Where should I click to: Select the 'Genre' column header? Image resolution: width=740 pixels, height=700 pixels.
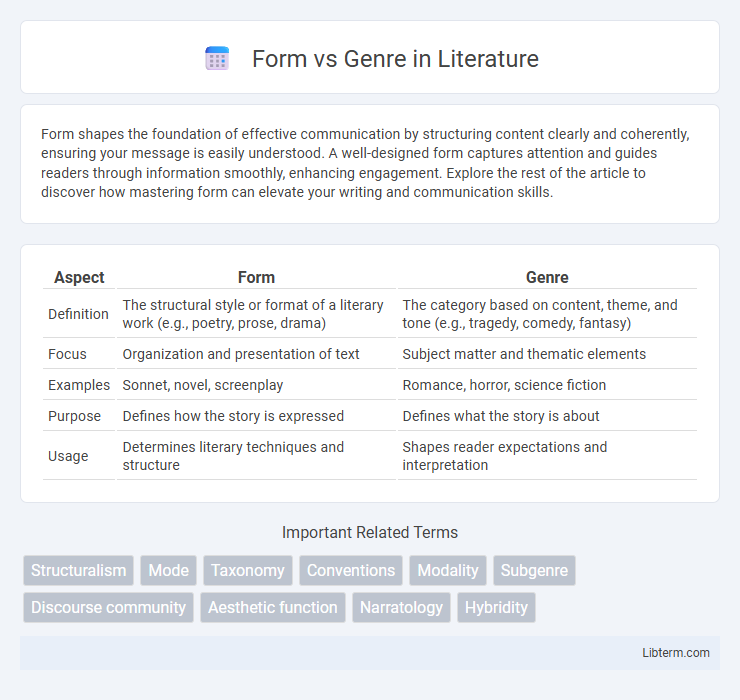547,277
